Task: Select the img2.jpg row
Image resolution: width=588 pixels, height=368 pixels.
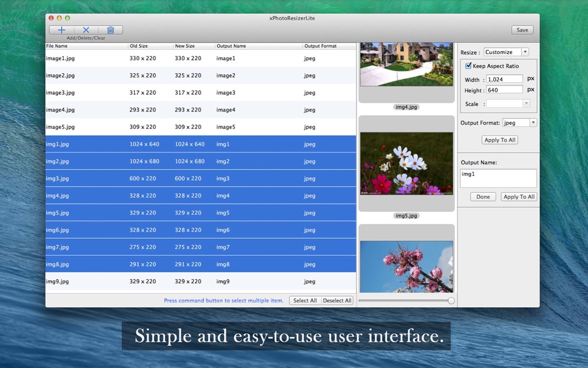Action: (201, 161)
